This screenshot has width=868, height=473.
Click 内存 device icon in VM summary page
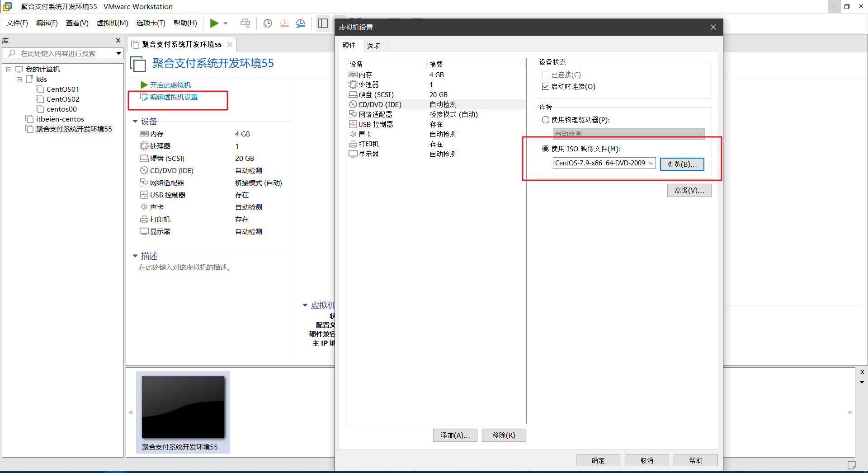(144, 134)
